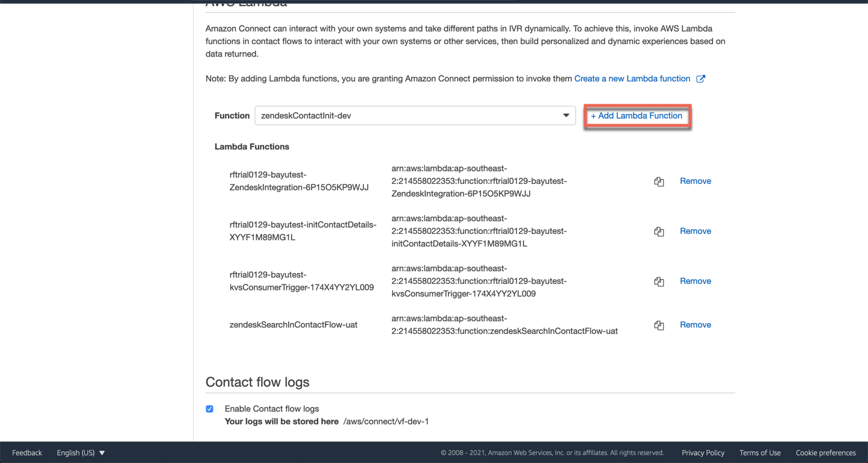Remove the initContactDetails-XYYF1M89MG1L Lambda function
The image size is (868, 463).
(695, 231)
